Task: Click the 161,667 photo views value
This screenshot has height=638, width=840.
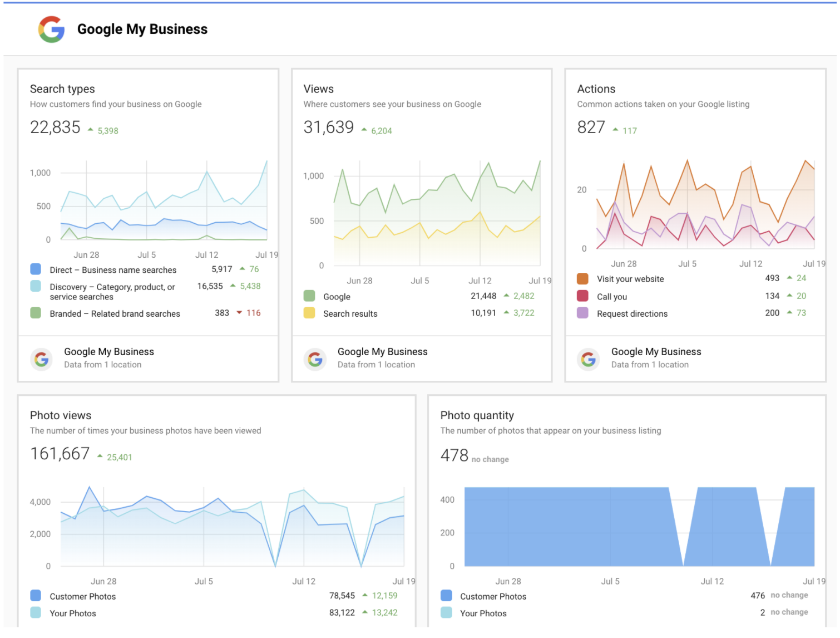Action: (60, 454)
